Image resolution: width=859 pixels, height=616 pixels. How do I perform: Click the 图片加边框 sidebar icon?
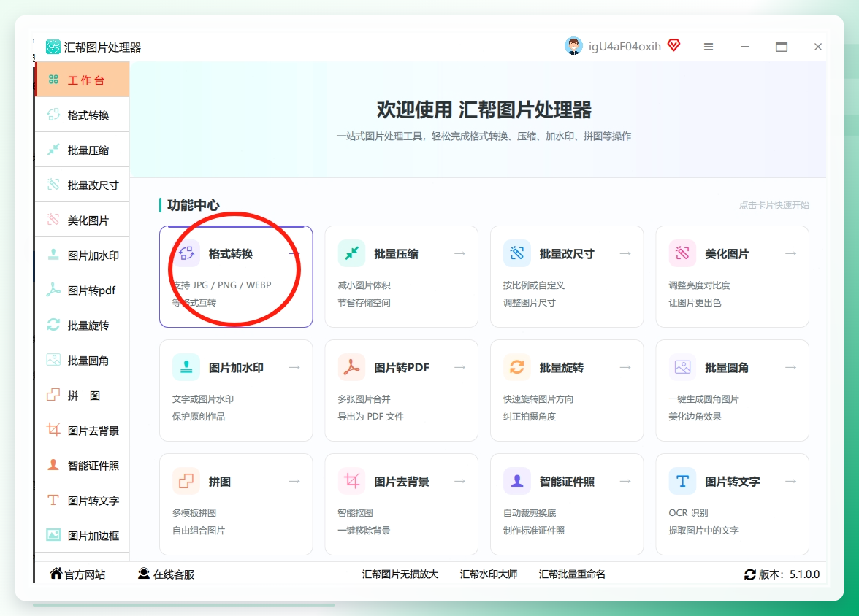pyautogui.click(x=53, y=535)
